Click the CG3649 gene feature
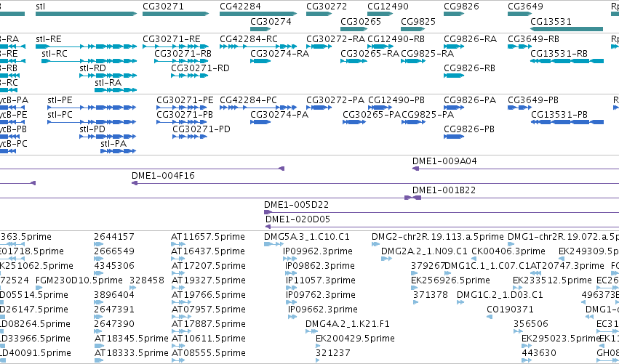This screenshot has width=619, height=364. pyautogui.click(x=520, y=14)
